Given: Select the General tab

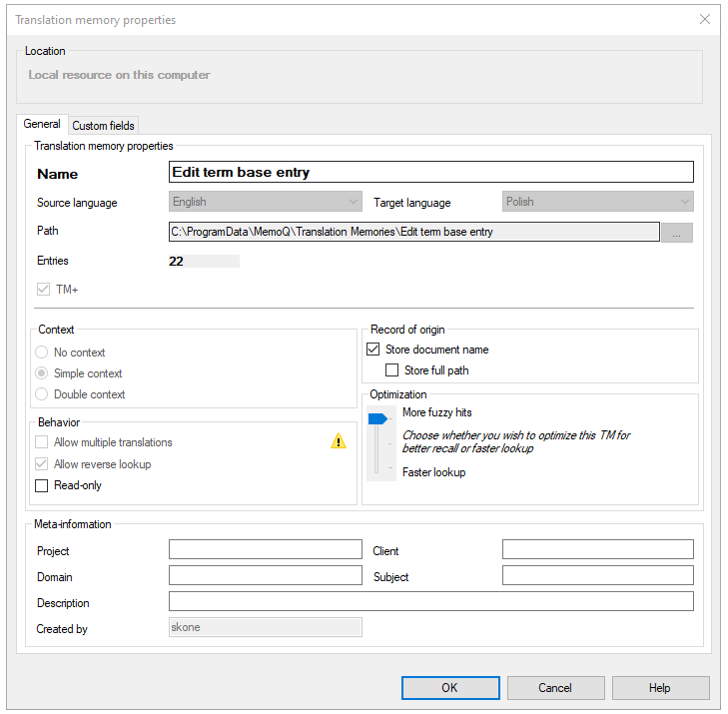Looking at the screenshot, I should pos(42,125).
